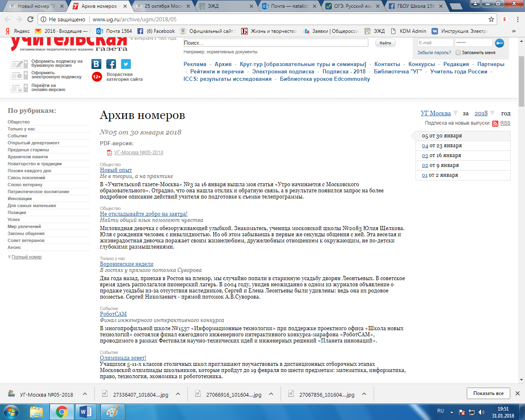Click the Twitter share icon

[x=126, y=64]
